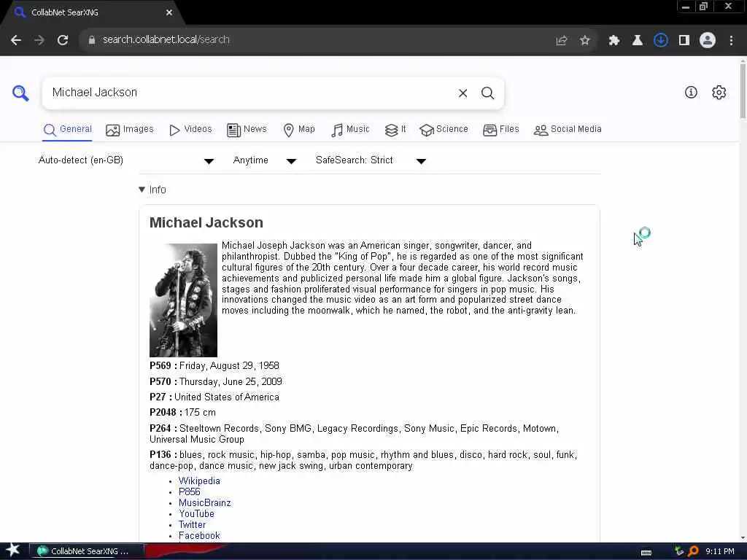This screenshot has width=747, height=560.
Task: Bookmark this page with the star
Action: click(585, 41)
